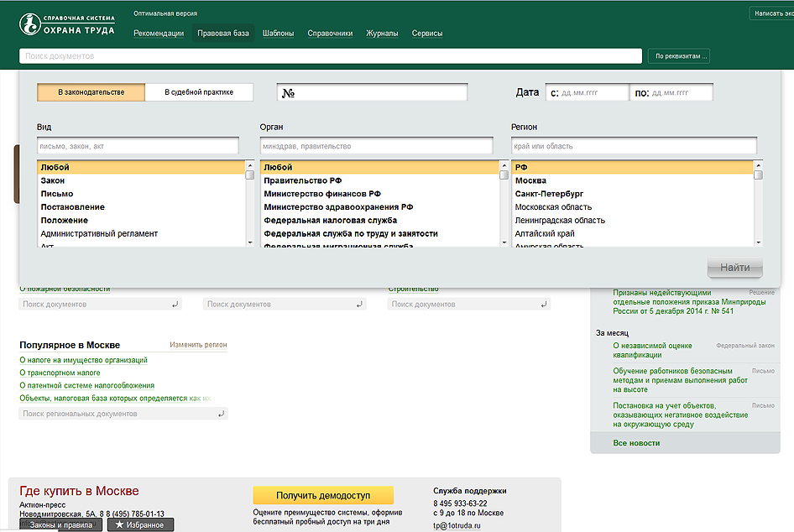Switch to В судебной практике
Screen dimensions: 794x532
coord(199,92)
